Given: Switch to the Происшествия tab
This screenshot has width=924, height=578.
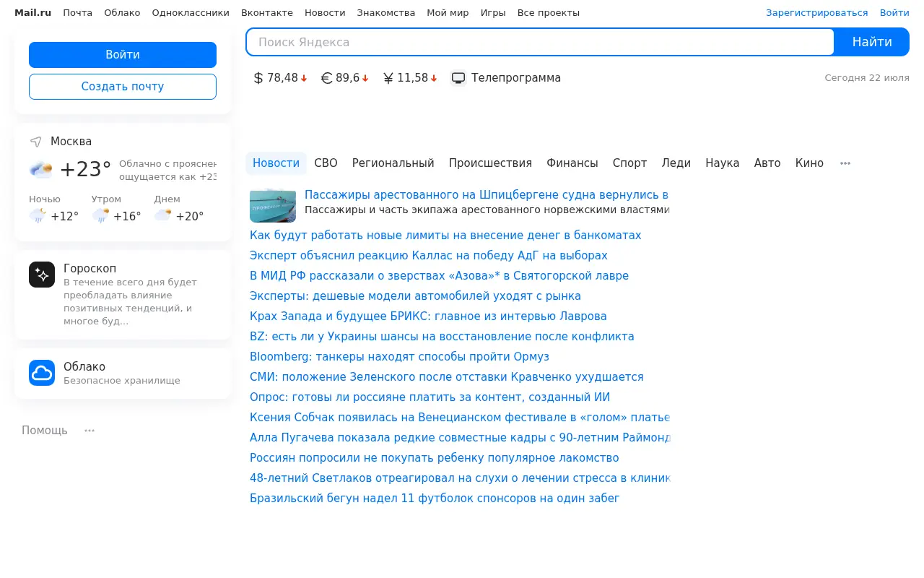Looking at the screenshot, I should click(x=490, y=163).
